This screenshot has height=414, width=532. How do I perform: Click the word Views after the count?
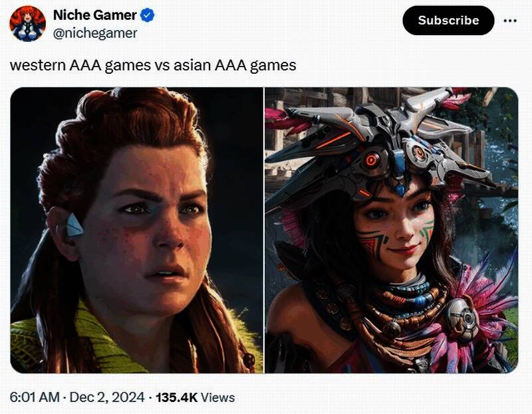pos(218,397)
